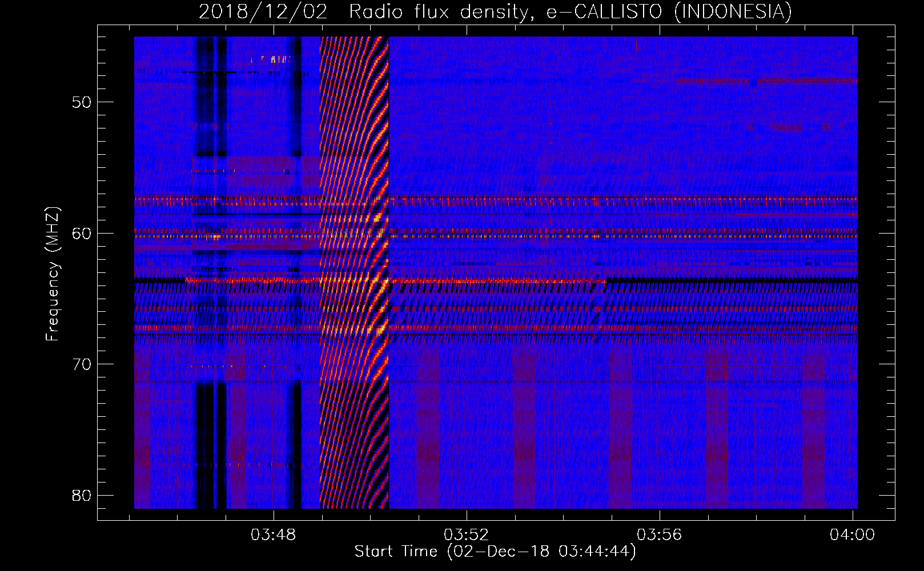Click the Frequency (MHZ) axis label
924x571 pixels.
click(x=52, y=274)
